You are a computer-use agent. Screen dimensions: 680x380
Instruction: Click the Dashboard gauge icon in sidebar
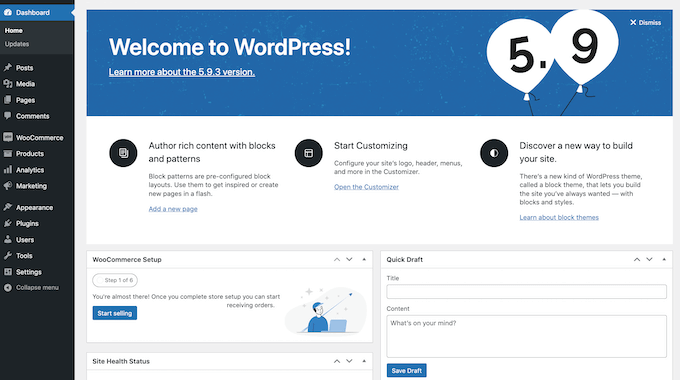pyautogui.click(x=7, y=13)
